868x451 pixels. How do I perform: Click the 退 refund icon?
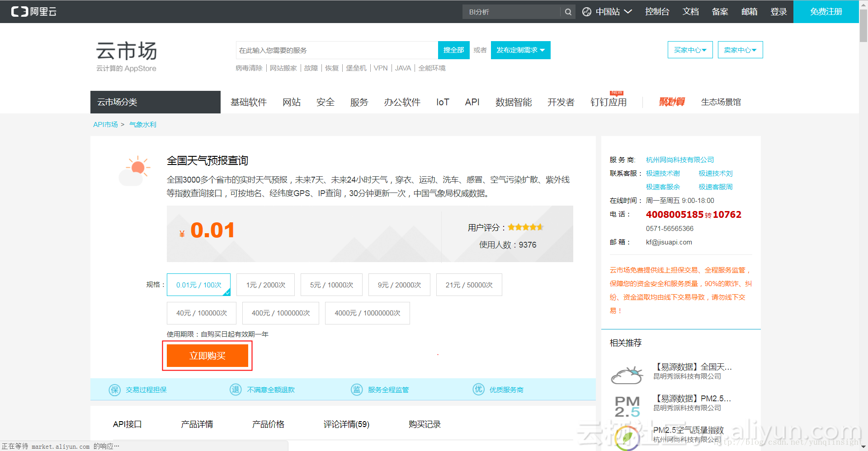[x=236, y=390]
